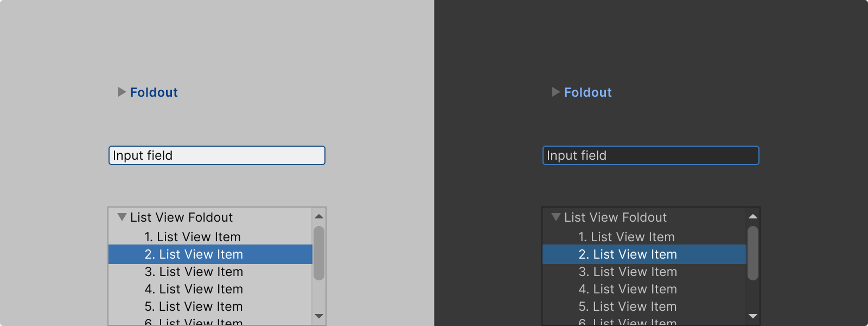Image resolution: width=868 pixels, height=326 pixels.
Task: Click scroll up arrow in light list
Action: point(319,217)
